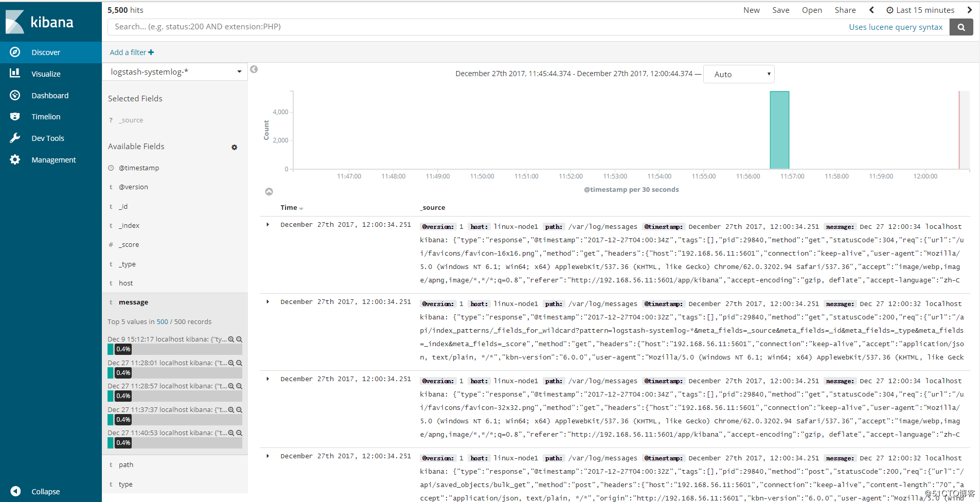Open Timelion from the sidebar

click(x=15, y=116)
